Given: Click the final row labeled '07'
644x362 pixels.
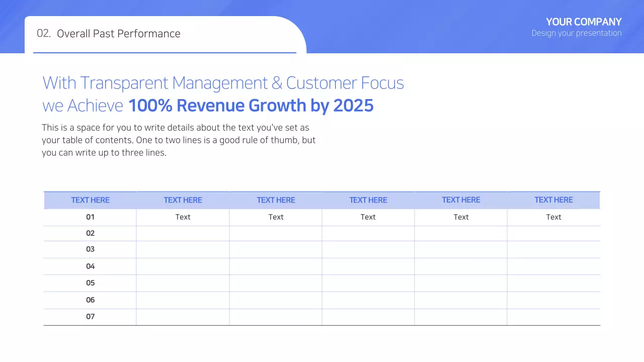Looking at the screenshot, I should point(90,316).
